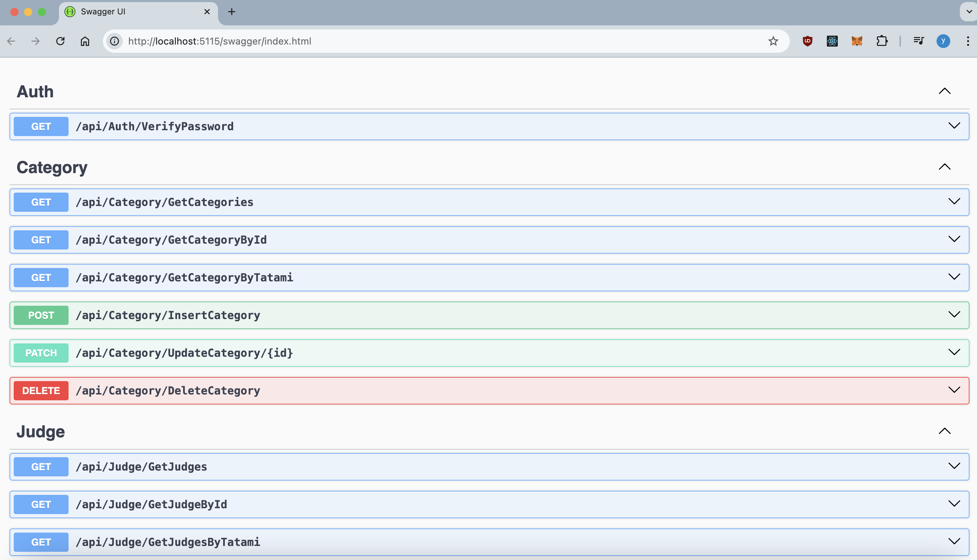Viewport: 977px width, 560px height.
Task: Open the /api/Category/UpdateCategory/{id} path
Action: pyautogui.click(x=184, y=353)
